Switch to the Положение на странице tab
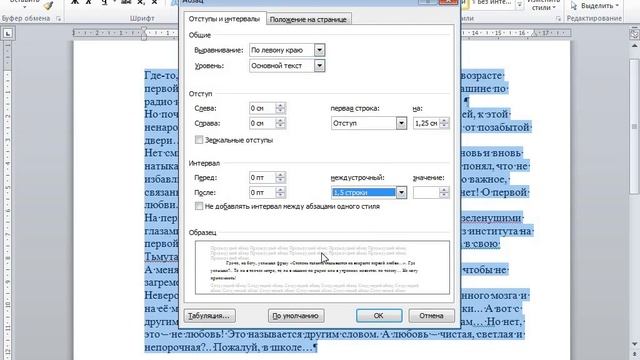The height and width of the screenshot is (360, 640). click(308, 19)
